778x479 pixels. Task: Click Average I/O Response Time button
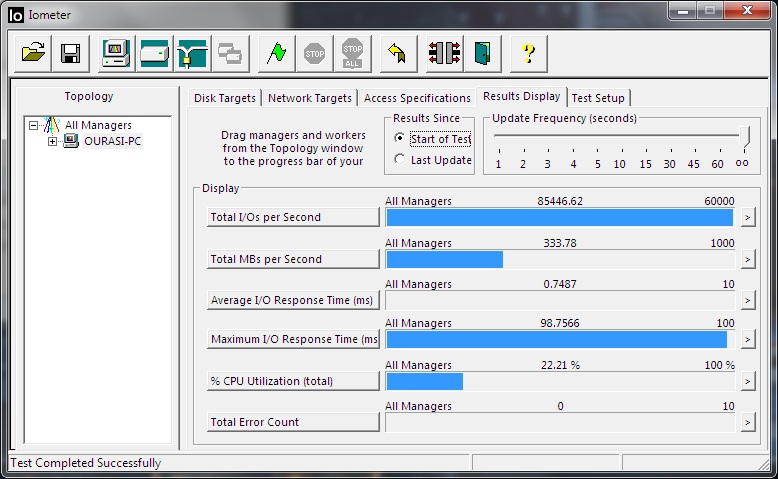tap(293, 300)
